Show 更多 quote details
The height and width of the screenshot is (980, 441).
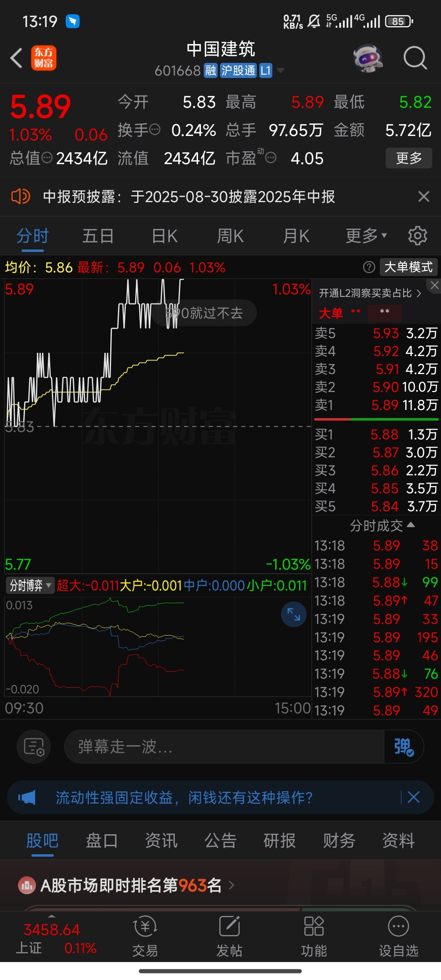(x=409, y=158)
